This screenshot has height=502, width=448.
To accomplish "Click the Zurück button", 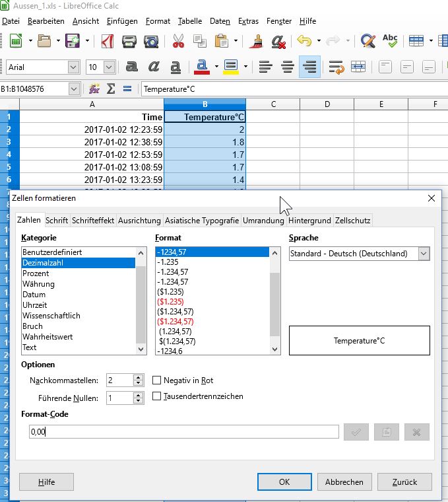I will (404, 482).
